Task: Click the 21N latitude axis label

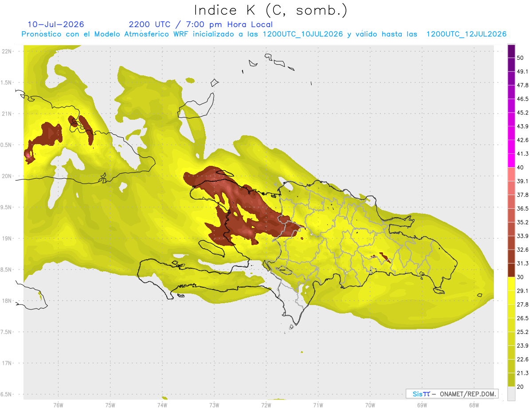Action: (8, 114)
